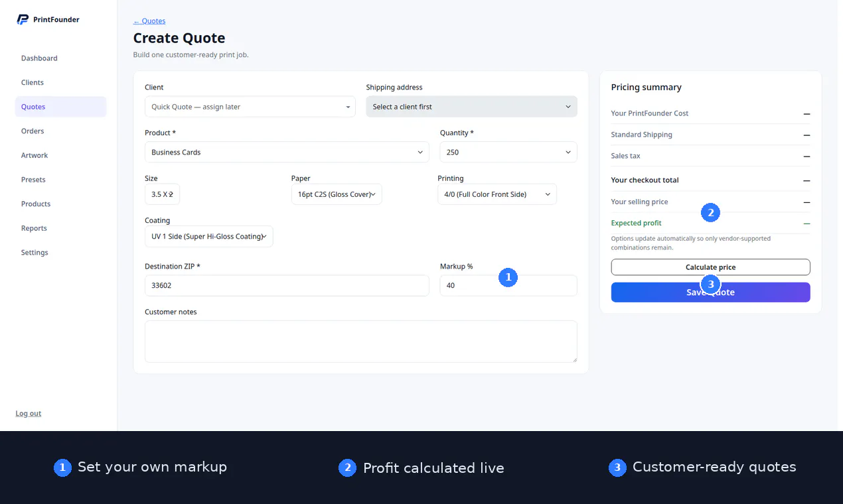843x504 pixels.
Task: Click the "Build one customer-ready print job." subtitle
Action: click(x=191, y=55)
